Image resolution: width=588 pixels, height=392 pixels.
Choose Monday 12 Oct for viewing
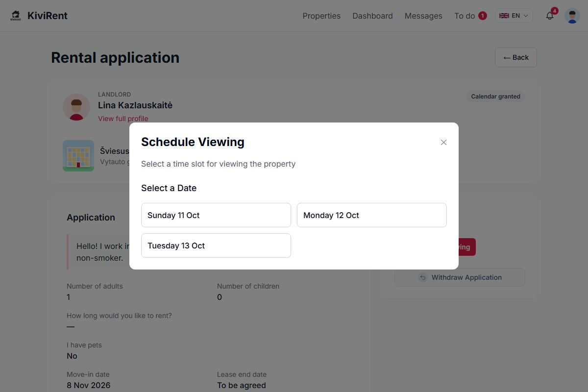372,215
